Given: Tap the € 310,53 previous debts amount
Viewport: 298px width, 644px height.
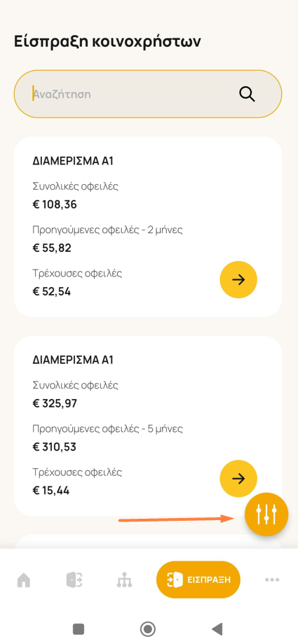Looking at the screenshot, I should click(54, 447).
